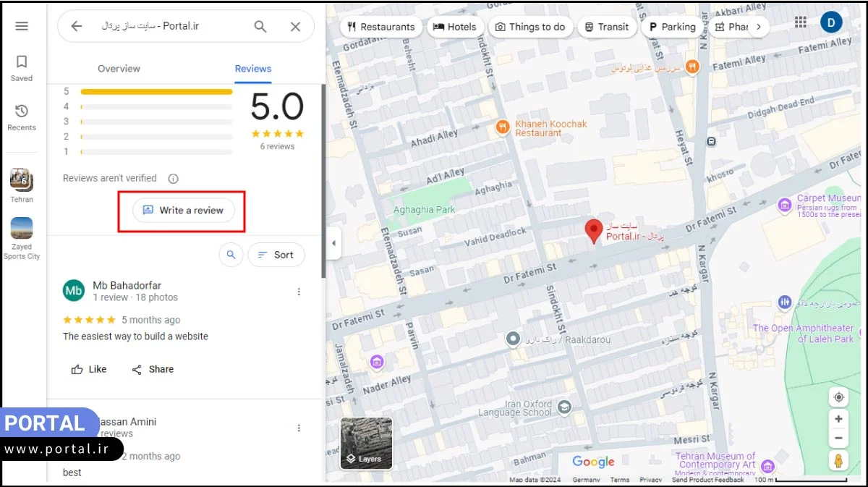The width and height of the screenshot is (868, 487).
Task: Clear search with the X icon
Action: point(295,27)
